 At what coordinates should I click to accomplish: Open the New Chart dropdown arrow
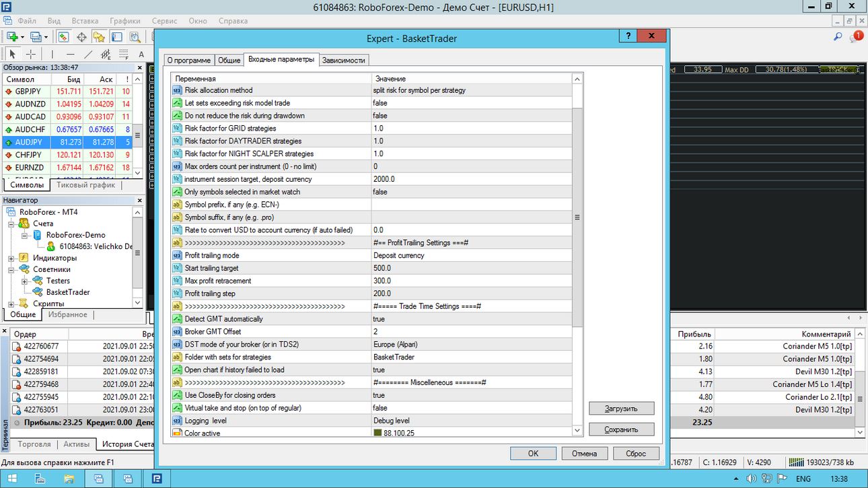point(22,37)
